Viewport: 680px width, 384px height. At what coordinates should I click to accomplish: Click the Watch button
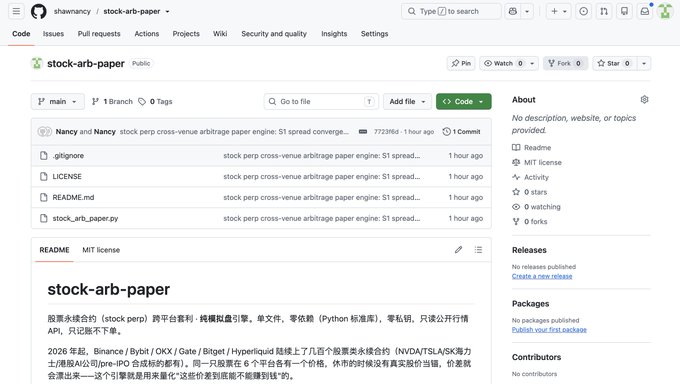[503, 63]
